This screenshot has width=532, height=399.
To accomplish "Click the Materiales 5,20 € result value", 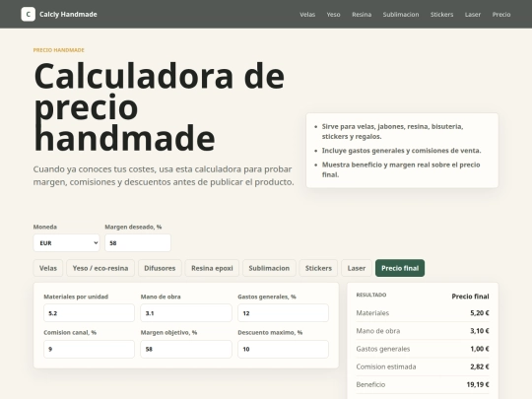I will (x=480, y=313).
